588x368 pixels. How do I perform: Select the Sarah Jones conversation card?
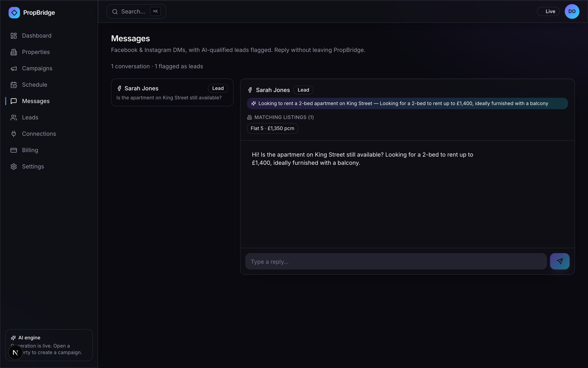pos(172,92)
